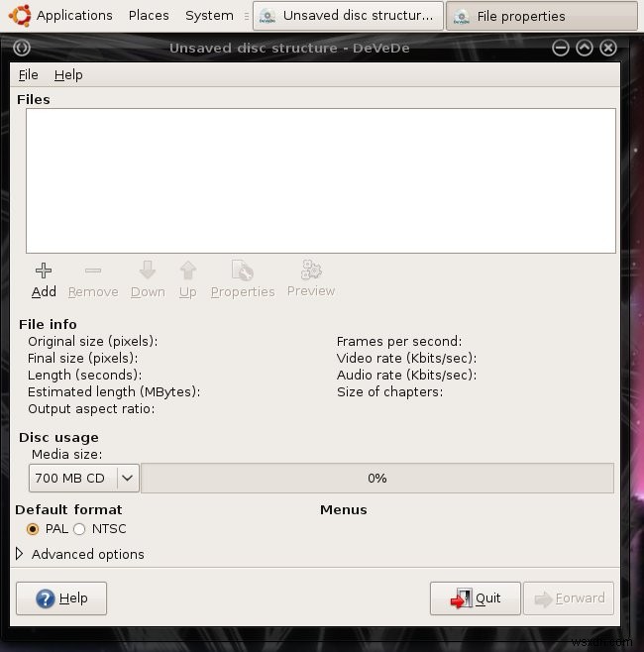Viewport: 644px width, 652px height.
Task: Click the 'Length (seconds):' label
Action: point(85,376)
